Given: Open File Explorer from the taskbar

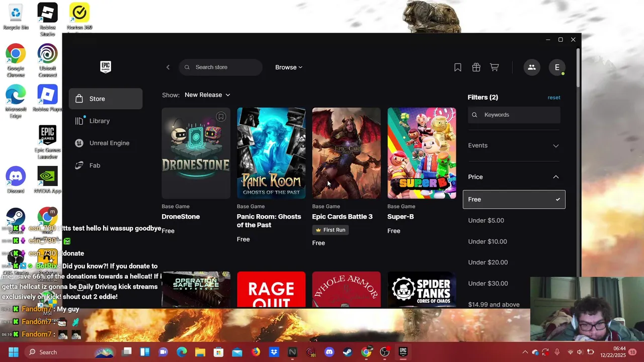Looking at the screenshot, I should tap(200, 352).
